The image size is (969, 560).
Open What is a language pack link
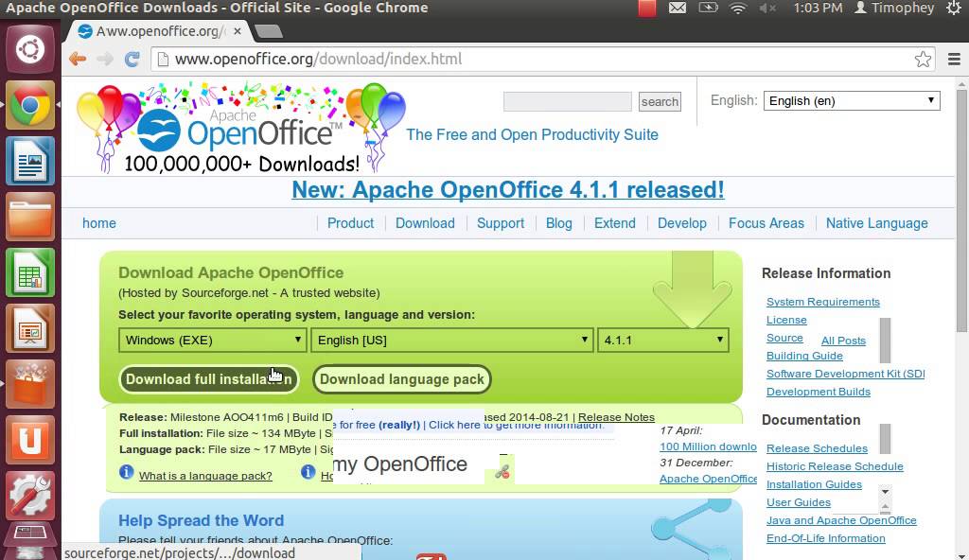pos(205,476)
